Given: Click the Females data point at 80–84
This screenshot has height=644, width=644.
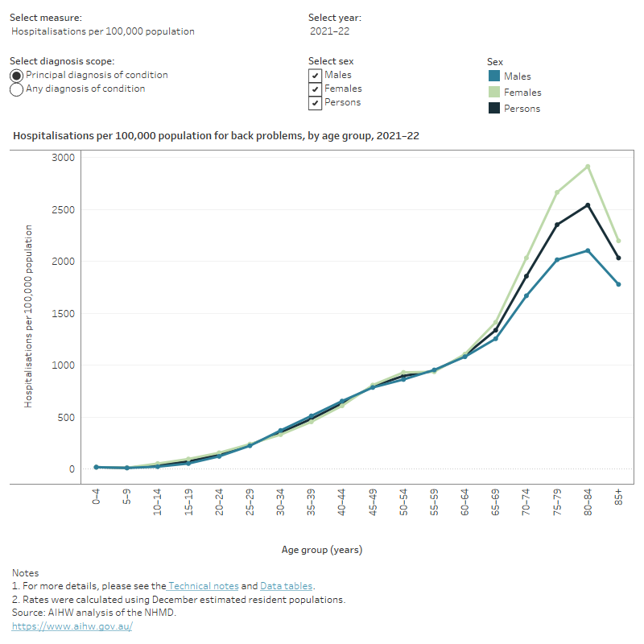Looking at the screenshot, I should coord(588,167).
